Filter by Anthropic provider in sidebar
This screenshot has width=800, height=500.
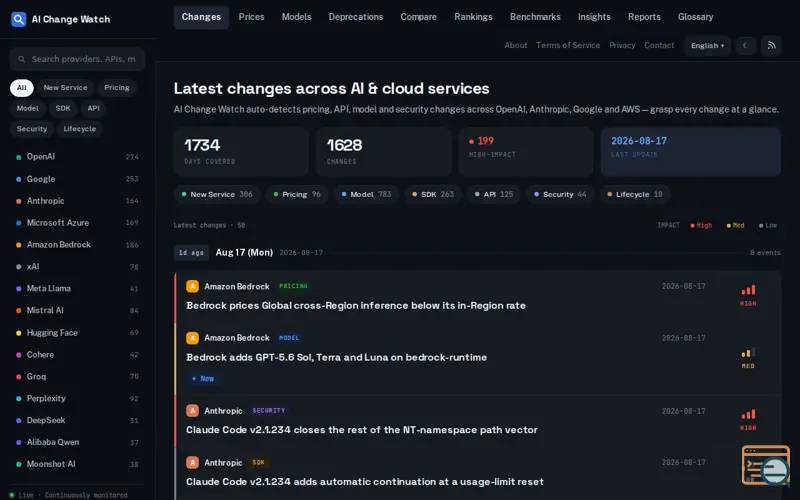click(x=77, y=201)
